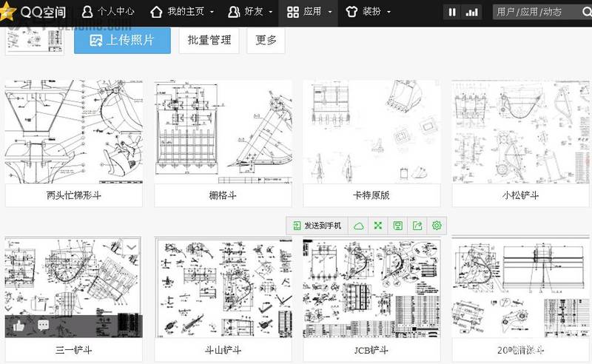The image size is (592, 364).
Task: Open the 两头忙梯形斗 drawing thumbnail
Action: tap(73, 132)
